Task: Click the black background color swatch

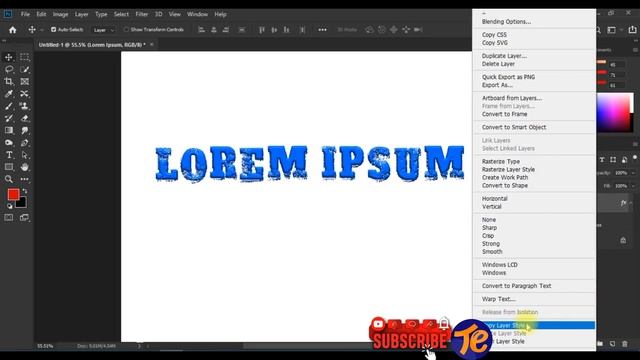Action: (22, 203)
